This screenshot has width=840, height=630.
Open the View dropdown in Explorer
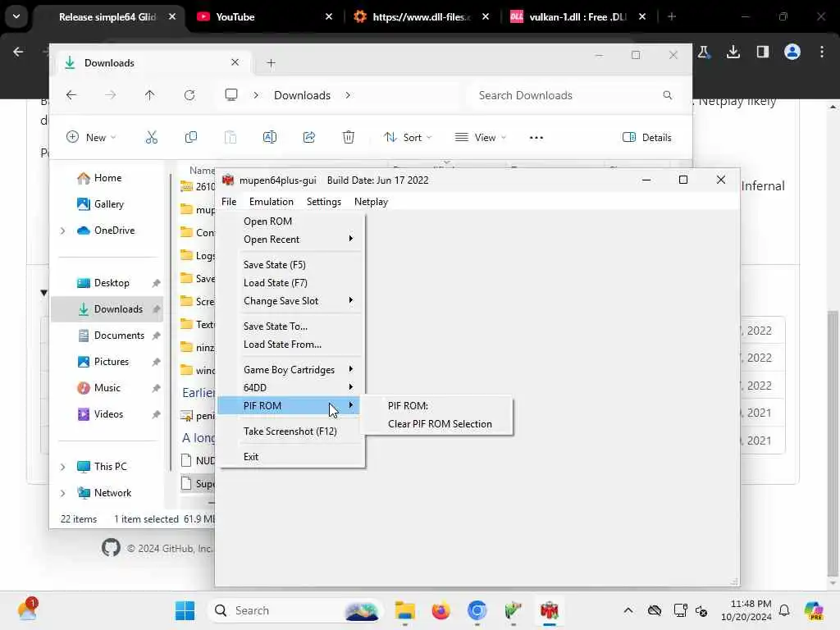coord(480,137)
